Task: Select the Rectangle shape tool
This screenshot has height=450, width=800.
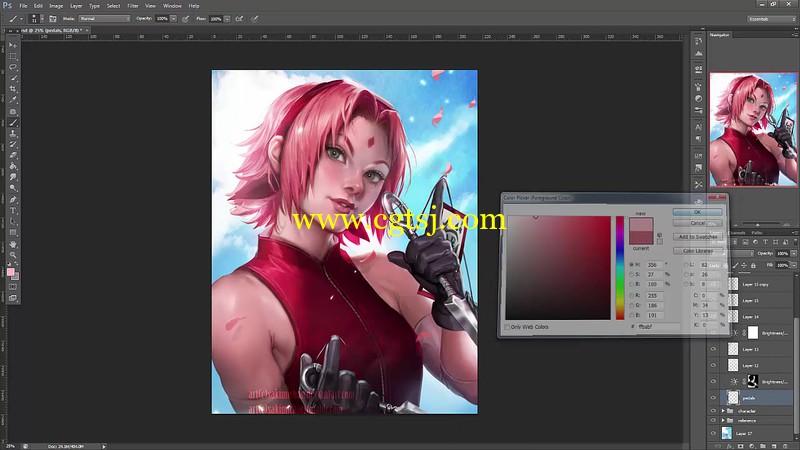Action: coord(13,233)
